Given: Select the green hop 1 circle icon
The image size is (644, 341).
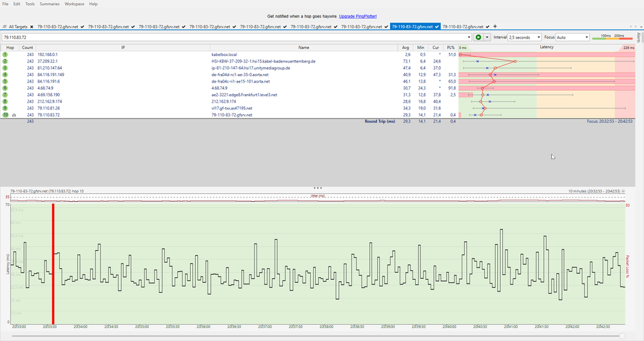Looking at the screenshot, I should tap(5, 55).
